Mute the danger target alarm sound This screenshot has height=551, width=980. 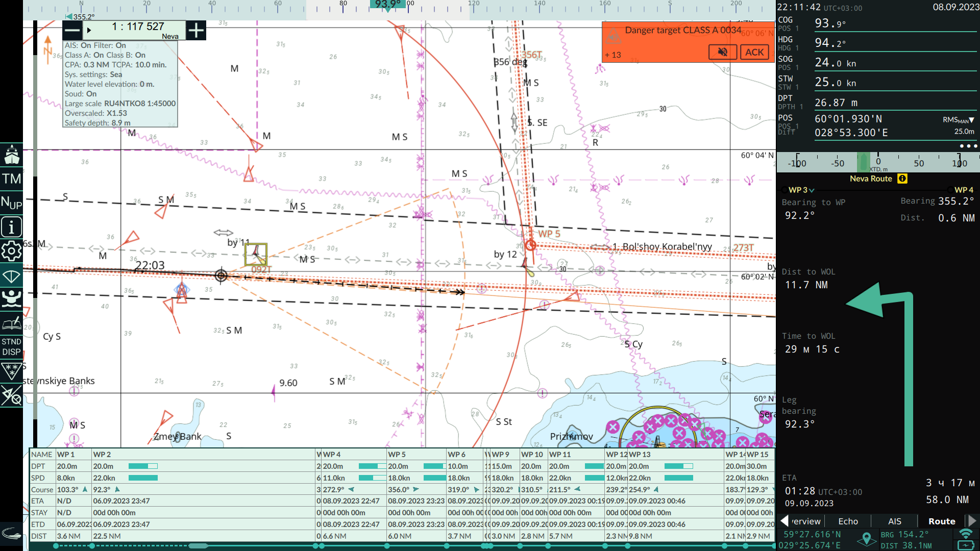tap(723, 52)
